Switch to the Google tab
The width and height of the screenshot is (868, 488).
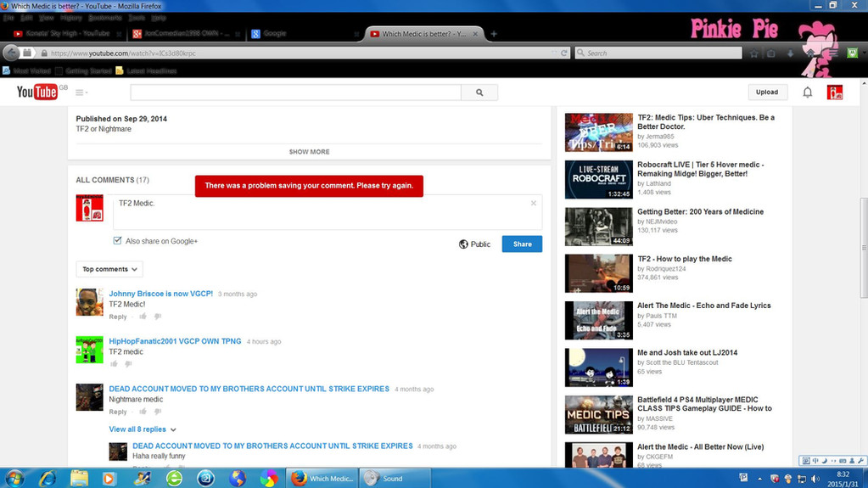pos(305,34)
